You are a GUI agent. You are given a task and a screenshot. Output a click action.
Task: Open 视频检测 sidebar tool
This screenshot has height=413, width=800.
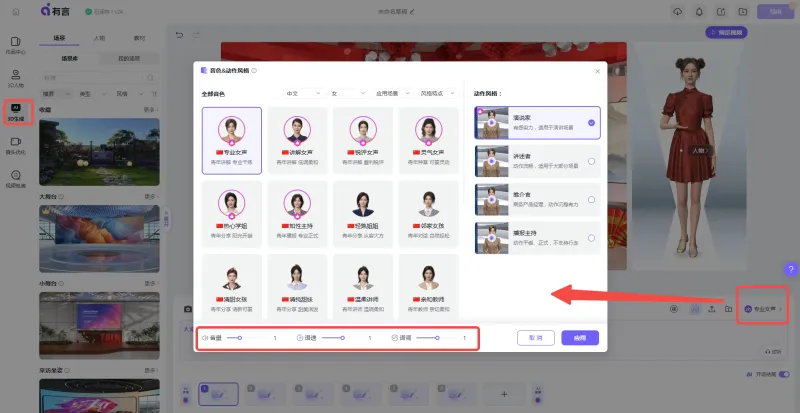click(16, 179)
